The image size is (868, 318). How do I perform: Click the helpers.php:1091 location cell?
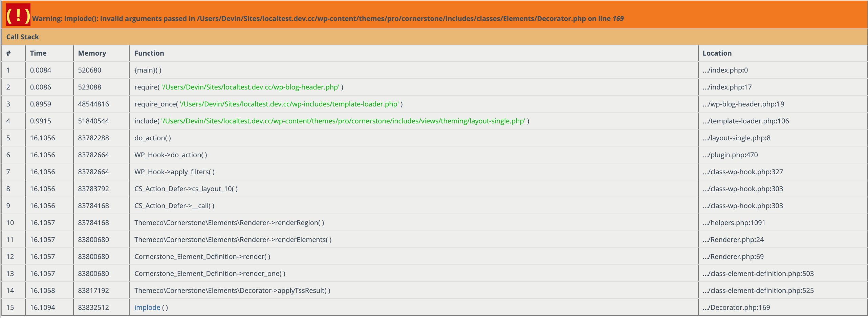tap(734, 223)
